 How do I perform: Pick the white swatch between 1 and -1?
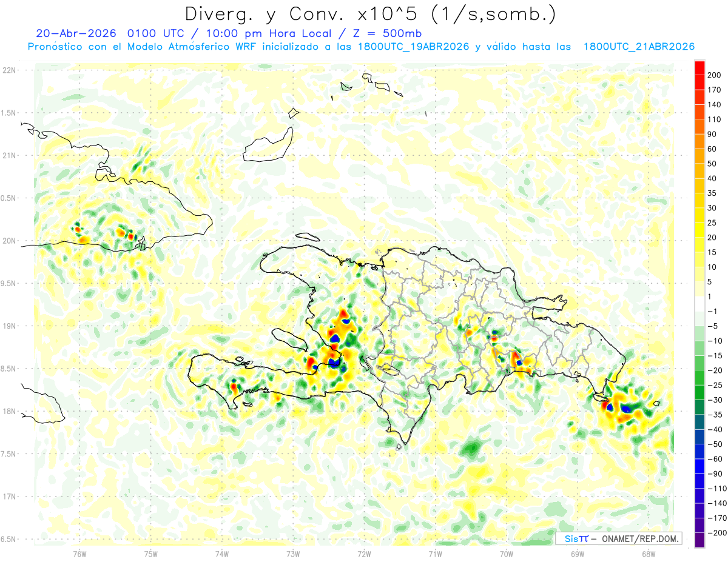pyautogui.click(x=699, y=304)
